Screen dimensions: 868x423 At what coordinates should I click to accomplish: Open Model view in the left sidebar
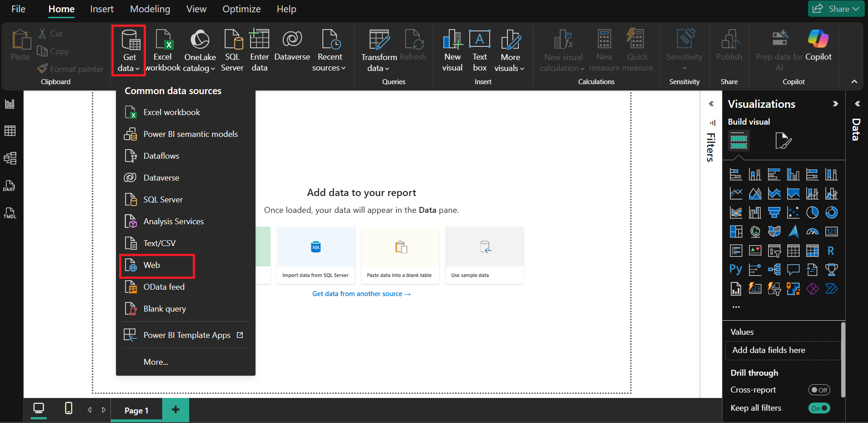pyautogui.click(x=10, y=158)
